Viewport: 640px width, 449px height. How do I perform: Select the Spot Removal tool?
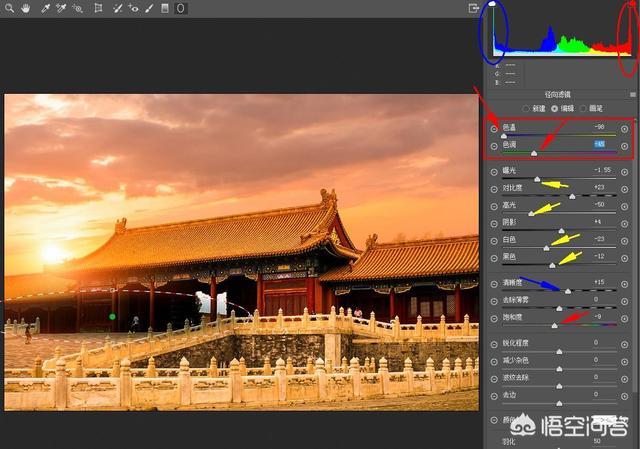[x=118, y=8]
